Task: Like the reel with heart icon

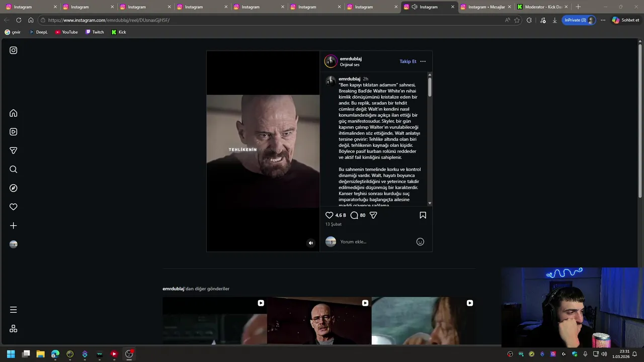Action: tap(330, 215)
